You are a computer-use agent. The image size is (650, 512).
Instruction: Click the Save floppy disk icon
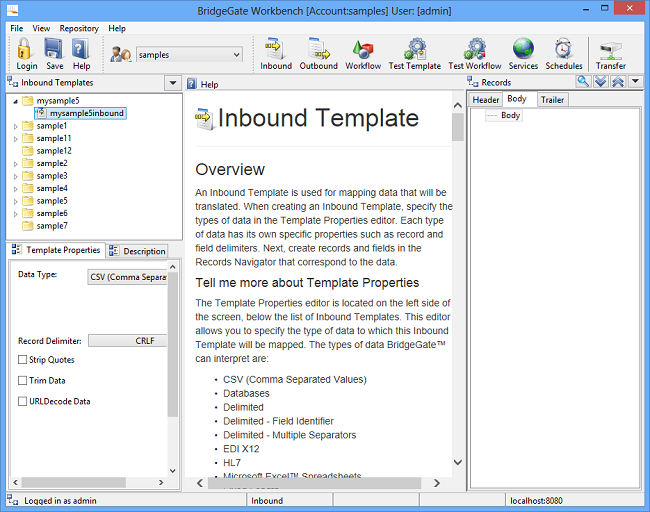54,49
